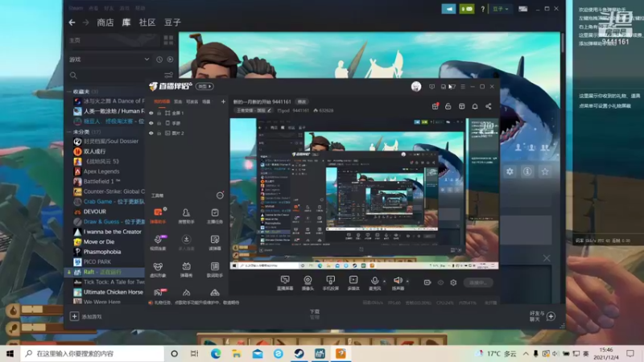This screenshot has width=644, height=362.
Task: Add multimedia source (多媒体)
Action: [353, 283]
